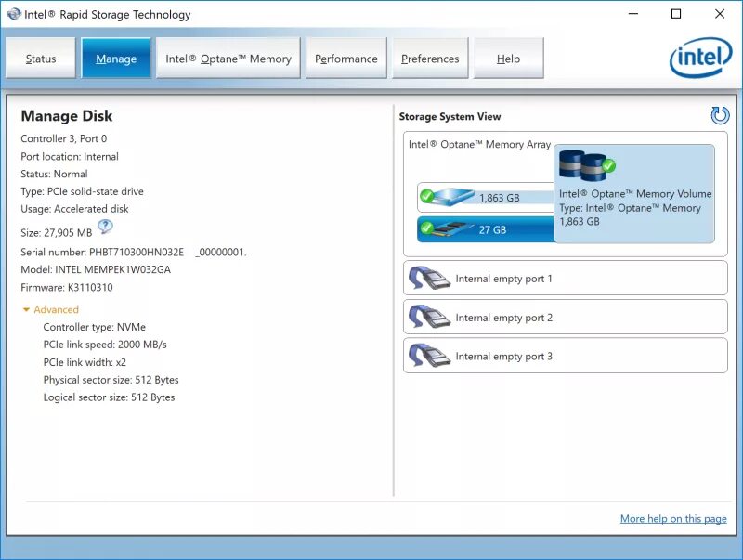Open the Preferences tab
The height and width of the screenshot is (560, 743).
pos(430,59)
